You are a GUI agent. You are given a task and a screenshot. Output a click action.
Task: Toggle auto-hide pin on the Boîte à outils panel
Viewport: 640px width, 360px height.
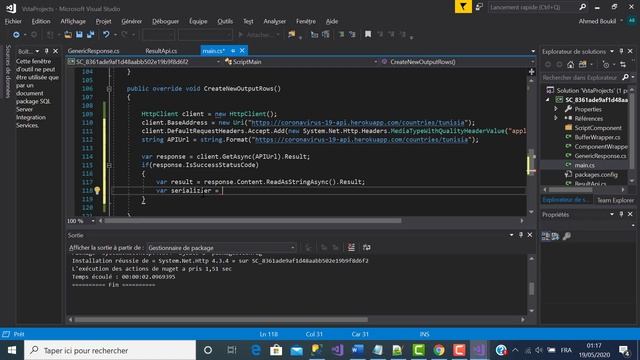pos(47,51)
